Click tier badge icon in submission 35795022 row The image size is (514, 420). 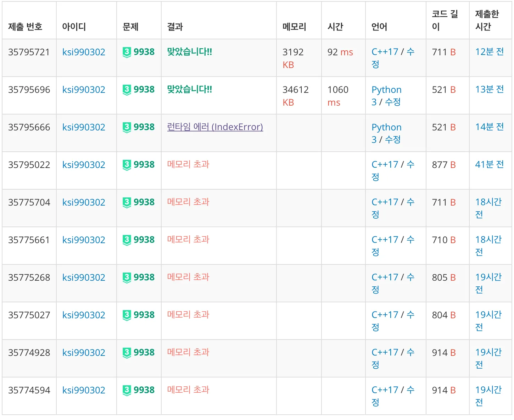pyautogui.click(x=127, y=165)
